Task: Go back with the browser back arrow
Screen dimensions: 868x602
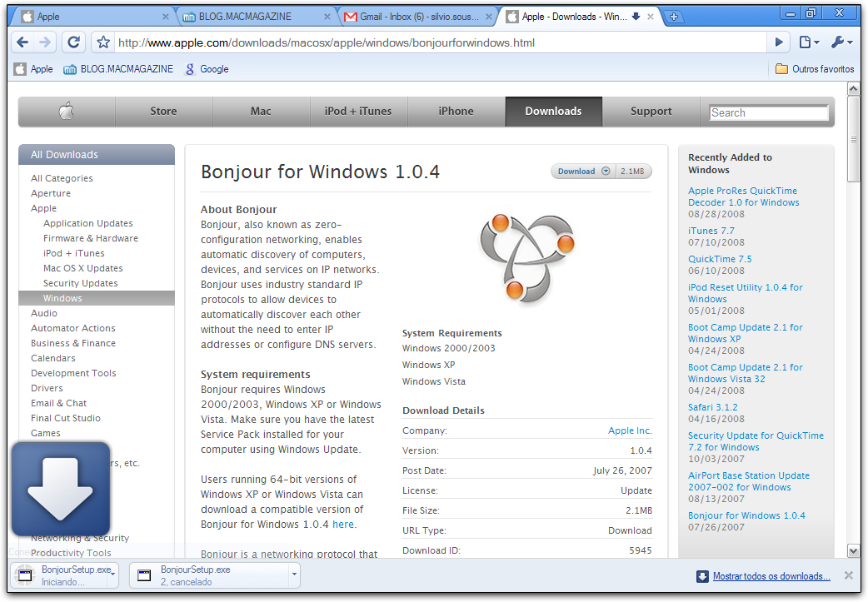Action: tap(22, 42)
